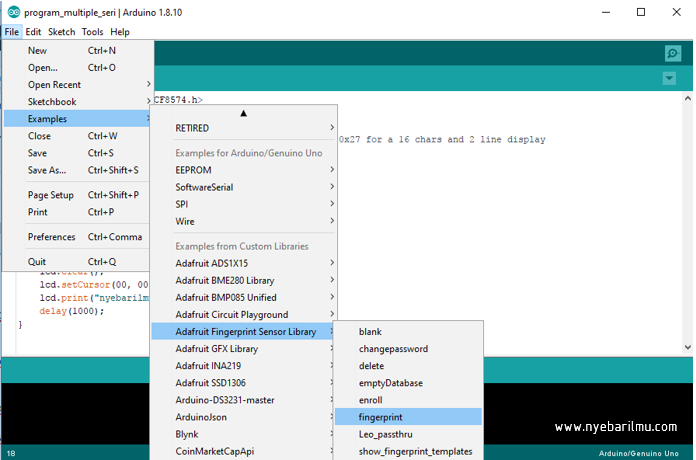Open the enroll example sketch
This screenshot has width=696, height=460.
408,400
